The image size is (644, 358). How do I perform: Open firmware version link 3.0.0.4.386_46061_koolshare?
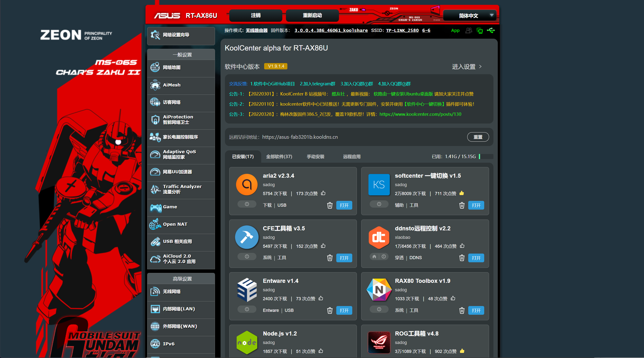(331, 30)
